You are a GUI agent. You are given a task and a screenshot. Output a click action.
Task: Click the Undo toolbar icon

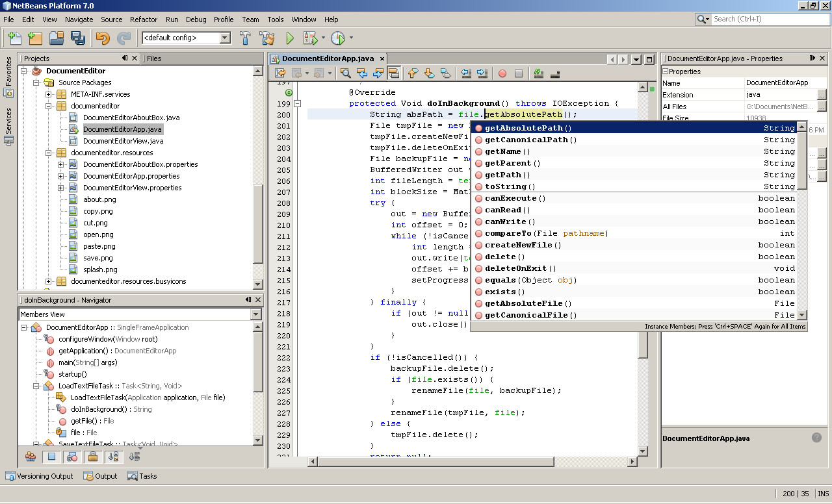pyautogui.click(x=103, y=38)
